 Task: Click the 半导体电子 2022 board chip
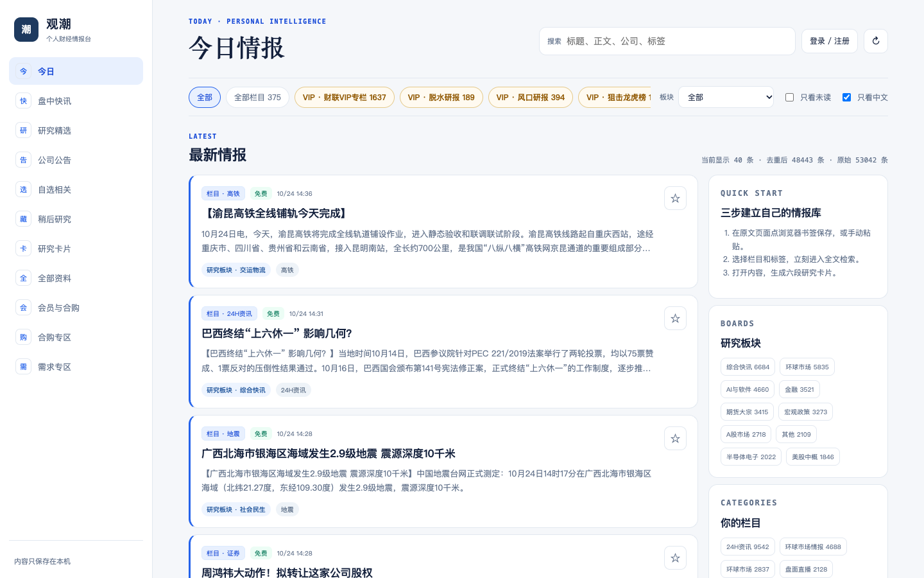pyautogui.click(x=751, y=457)
